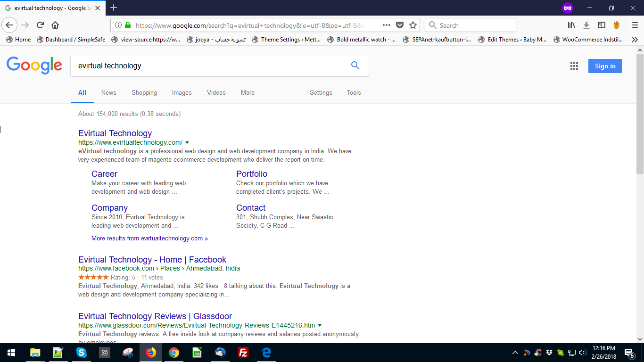Go back to the previous page
Screen dimensions: 644x362
tap(9, 25)
